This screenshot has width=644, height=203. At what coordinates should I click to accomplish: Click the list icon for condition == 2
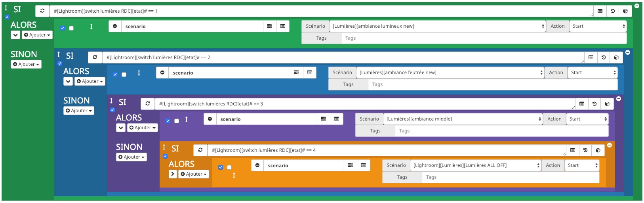591,57
